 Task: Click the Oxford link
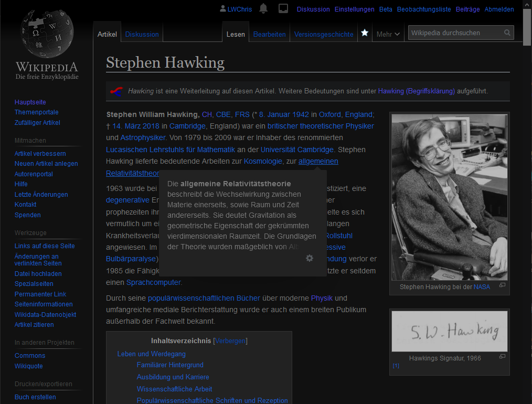click(330, 115)
